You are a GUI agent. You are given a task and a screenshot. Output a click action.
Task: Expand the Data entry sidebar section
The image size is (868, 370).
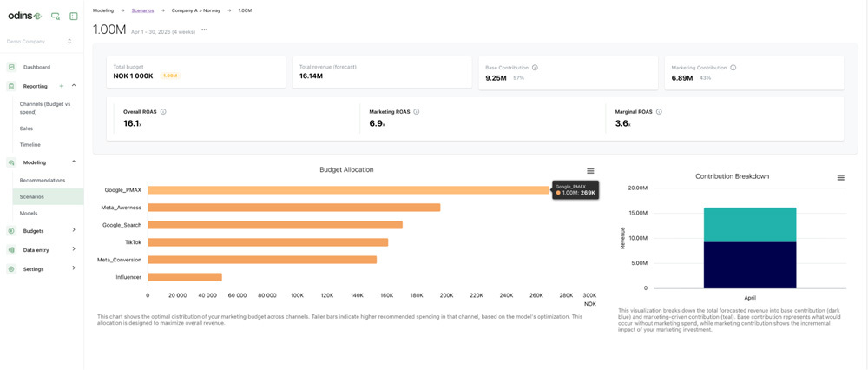point(74,249)
